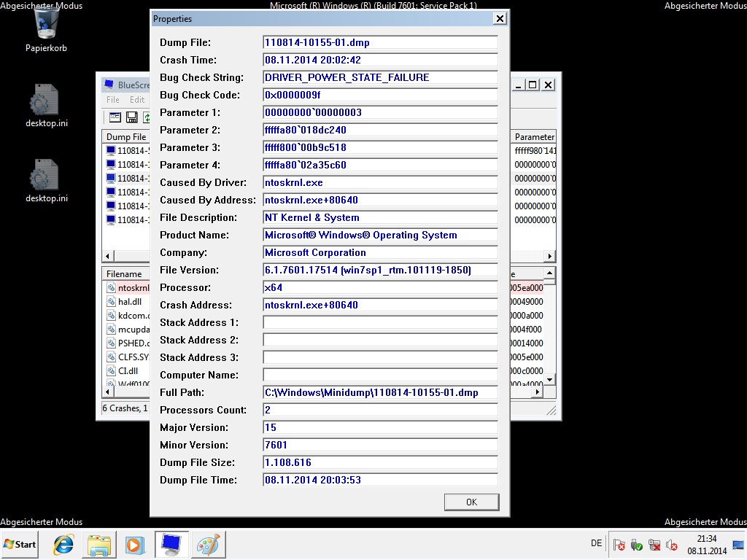Select the Dump File value field

click(380, 42)
